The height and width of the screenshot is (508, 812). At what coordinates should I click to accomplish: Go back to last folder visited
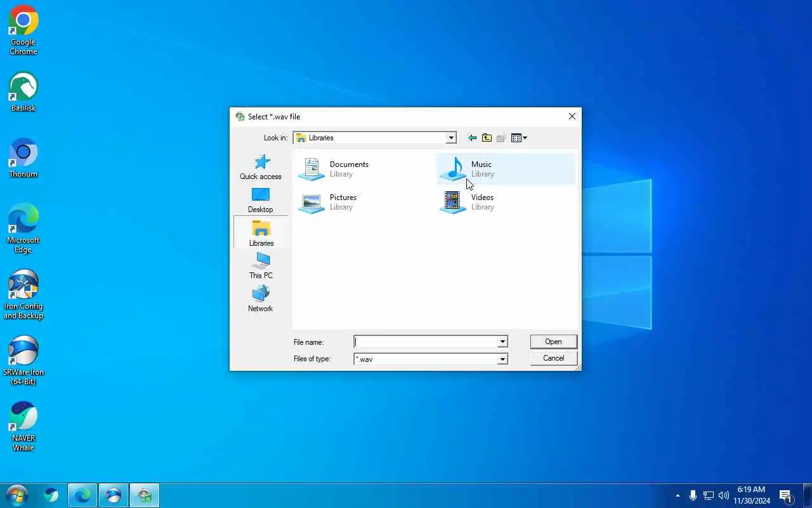(x=472, y=138)
